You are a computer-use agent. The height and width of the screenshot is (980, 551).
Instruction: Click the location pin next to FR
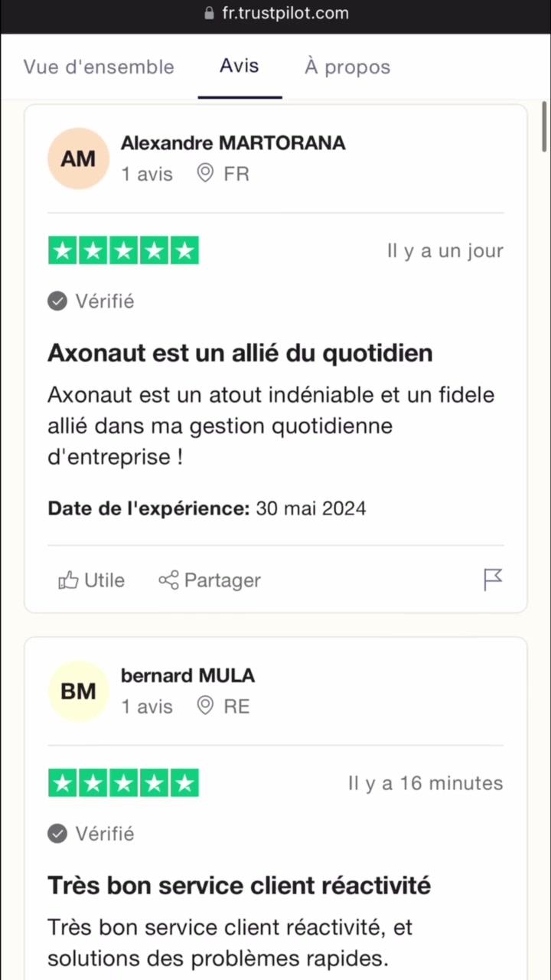click(x=205, y=173)
